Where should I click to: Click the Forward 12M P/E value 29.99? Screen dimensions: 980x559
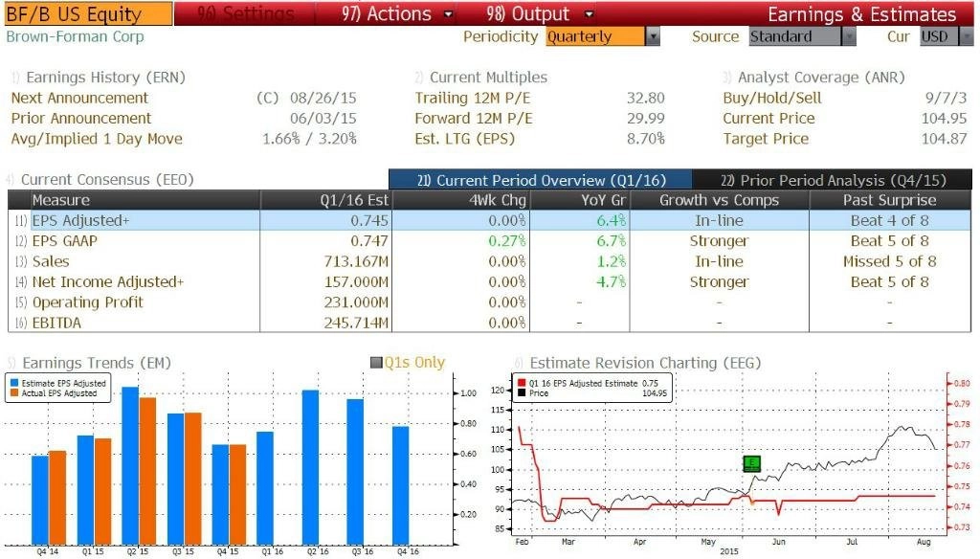click(x=646, y=118)
